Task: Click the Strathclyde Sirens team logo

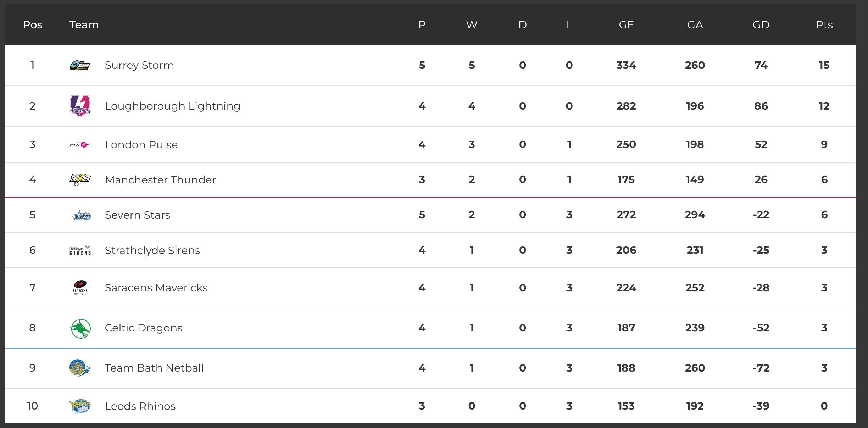Action: tap(80, 251)
